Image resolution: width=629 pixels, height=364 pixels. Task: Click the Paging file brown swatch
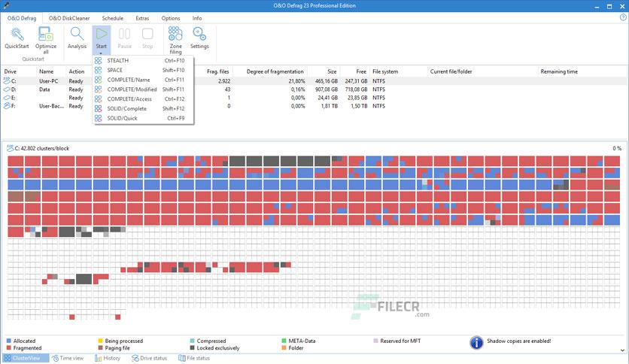[x=100, y=348]
